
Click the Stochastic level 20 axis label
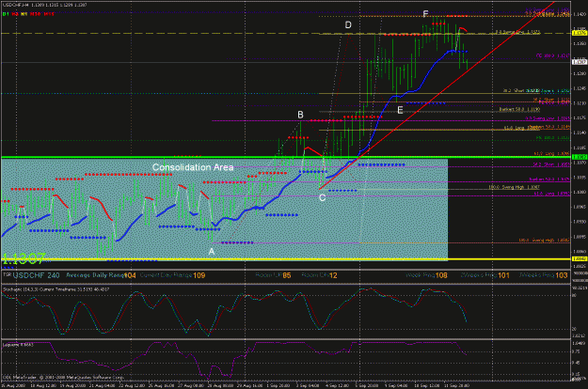coord(575,329)
